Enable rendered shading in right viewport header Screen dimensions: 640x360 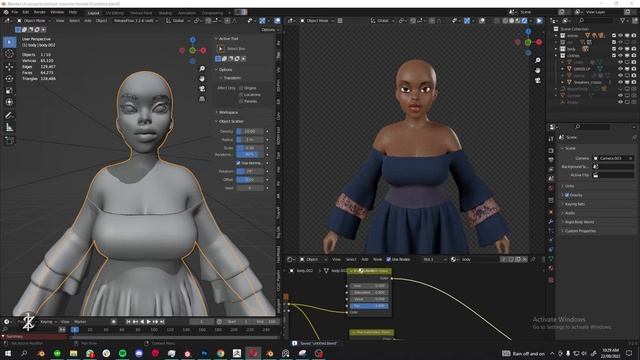click(x=524, y=20)
